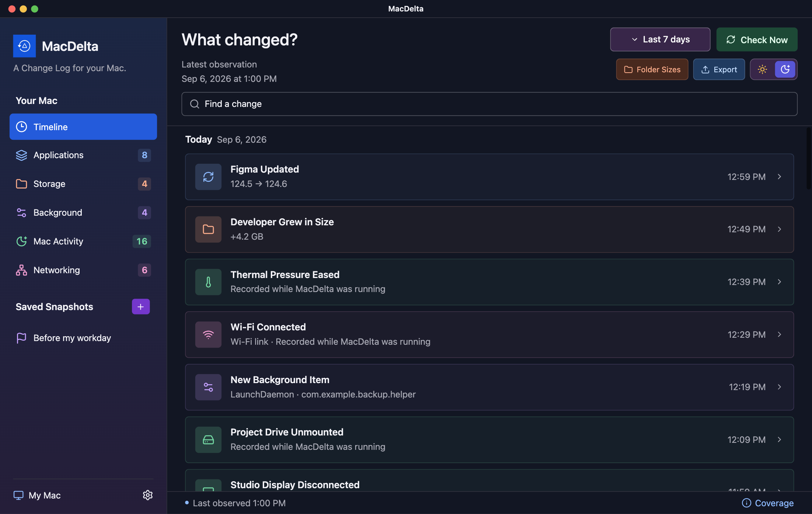
Task: Click the Export button
Action: pos(719,69)
